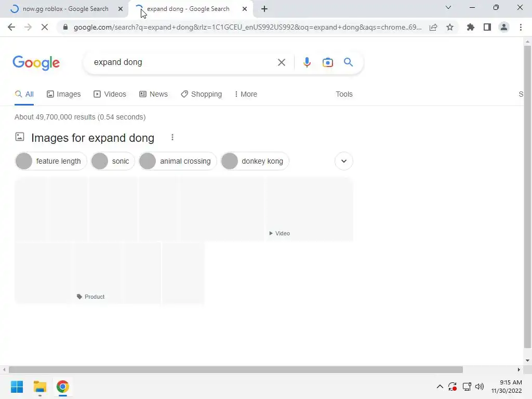Close the now.gg roblox tab
The image size is (532, 399).
(121, 9)
